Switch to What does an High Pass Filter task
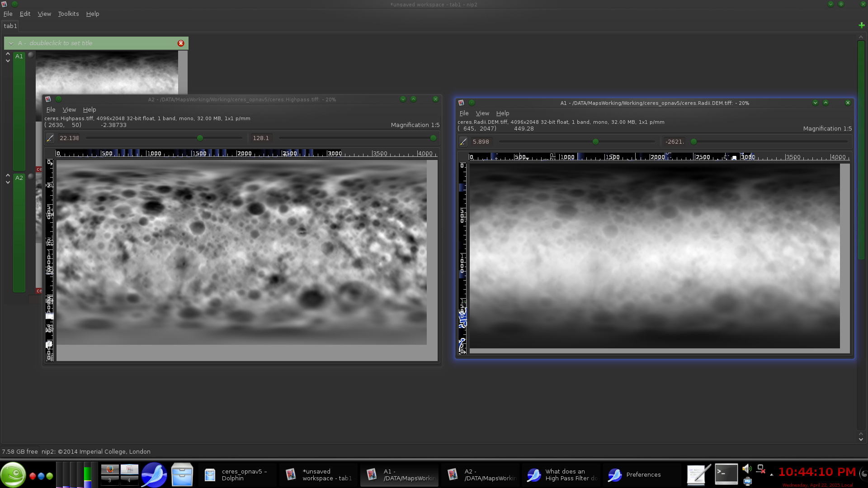Screen dimensions: 868x488 tap(561, 475)
